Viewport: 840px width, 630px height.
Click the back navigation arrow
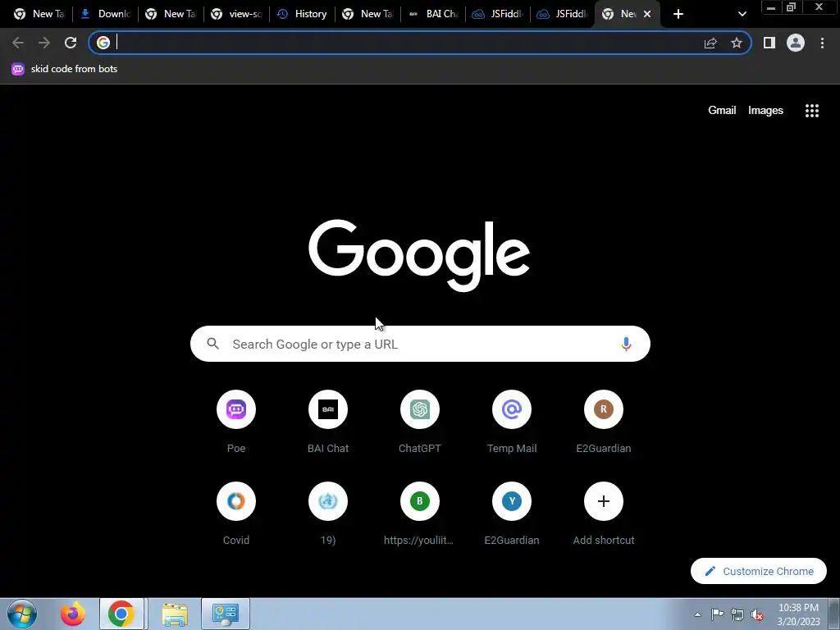18,43
